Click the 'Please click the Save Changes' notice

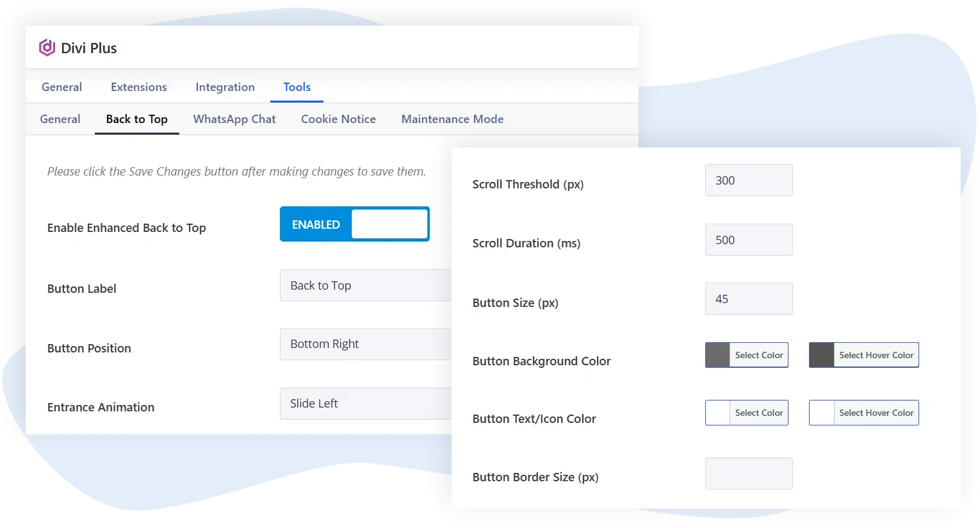pyautogui.click(x=236, y=172)
